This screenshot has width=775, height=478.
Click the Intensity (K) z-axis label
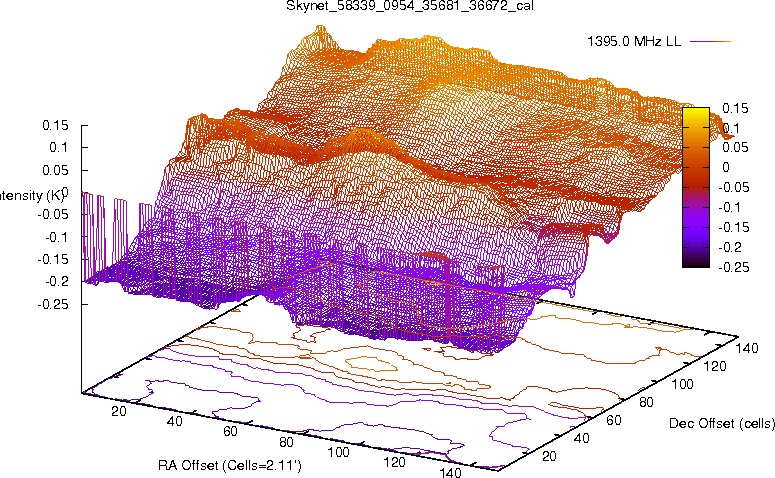(x=33, y=196)
